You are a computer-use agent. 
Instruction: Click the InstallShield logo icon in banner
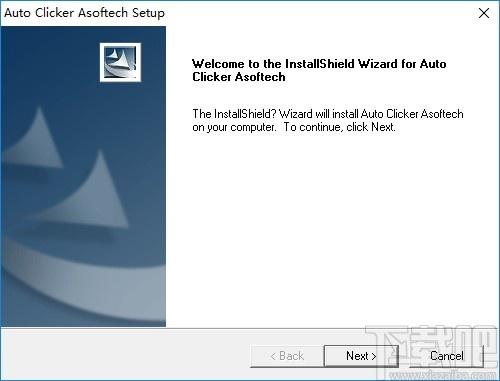click(x=120, y=62)
